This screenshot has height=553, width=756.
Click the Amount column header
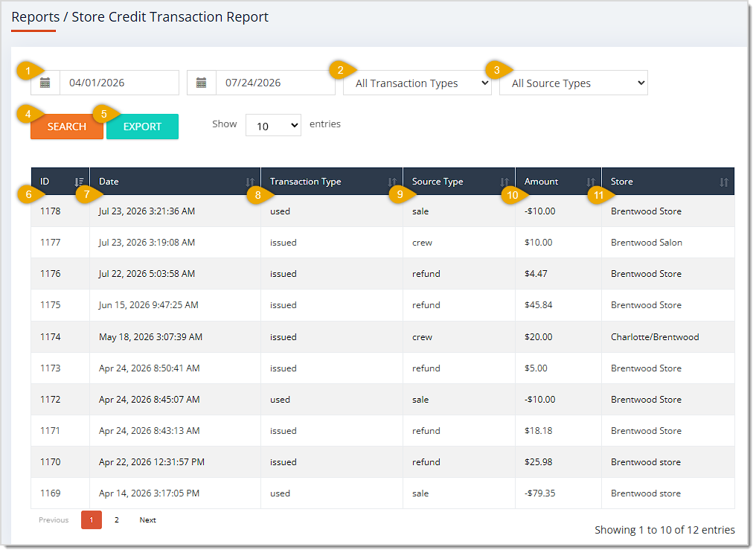point(558,182)
